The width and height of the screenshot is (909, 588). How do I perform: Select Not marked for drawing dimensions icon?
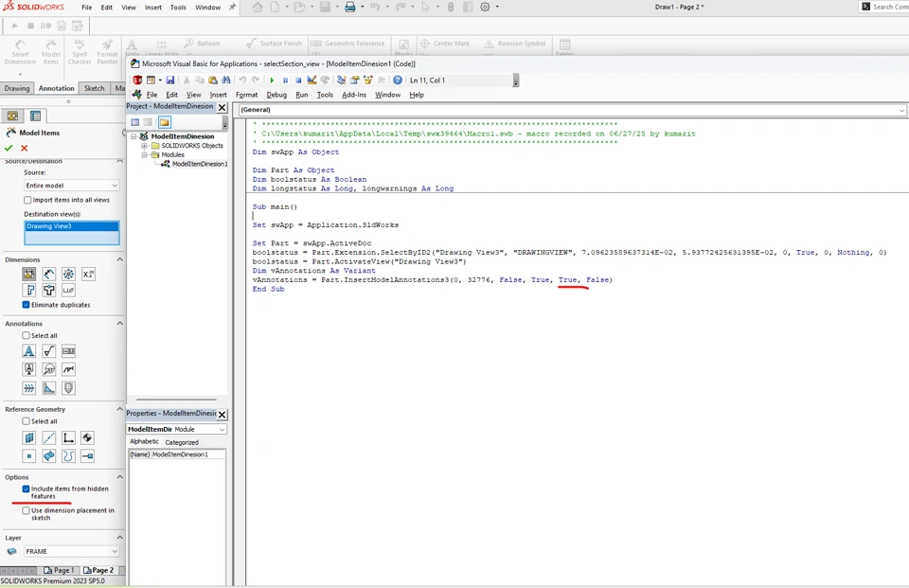pos(48,275)
